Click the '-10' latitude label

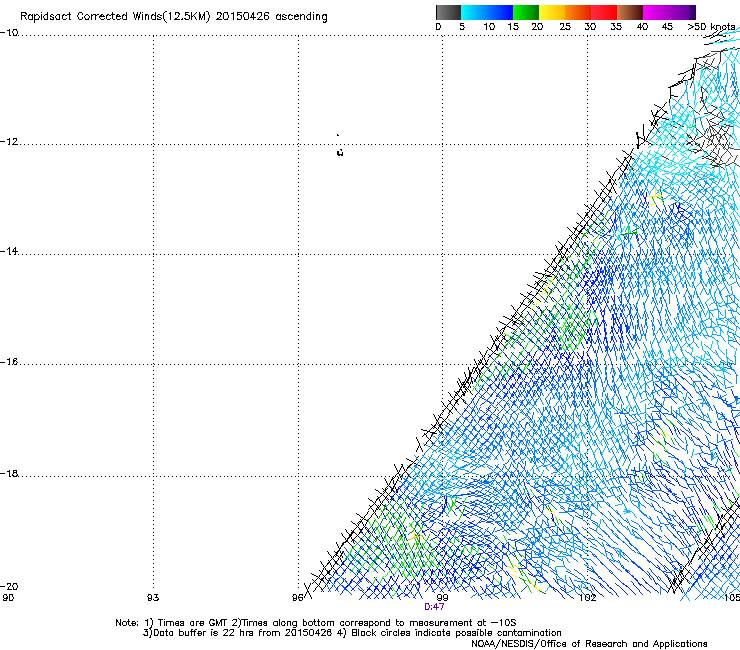pos(9,33)
